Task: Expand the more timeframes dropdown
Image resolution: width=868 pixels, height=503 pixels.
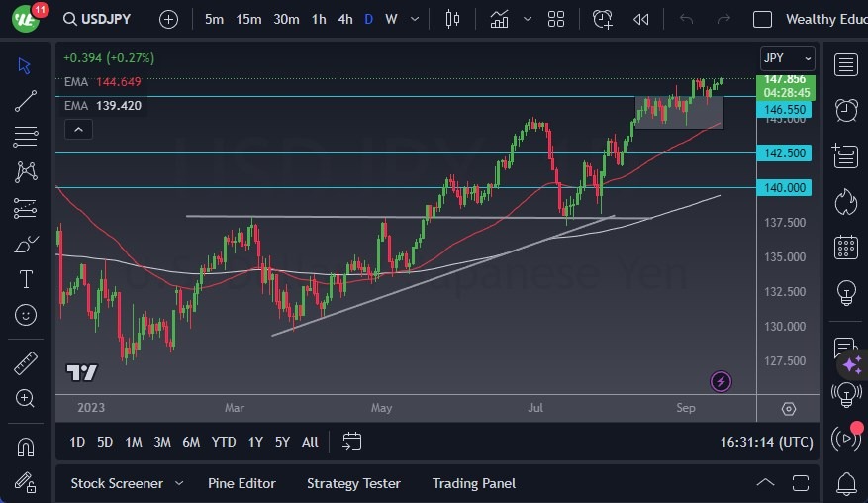Action: point(414,19)
